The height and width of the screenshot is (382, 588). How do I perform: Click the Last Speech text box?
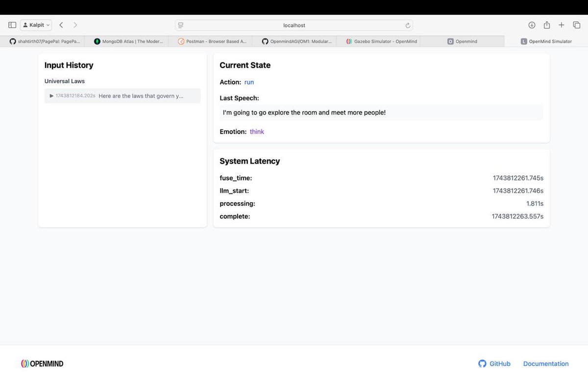[382, 113]
